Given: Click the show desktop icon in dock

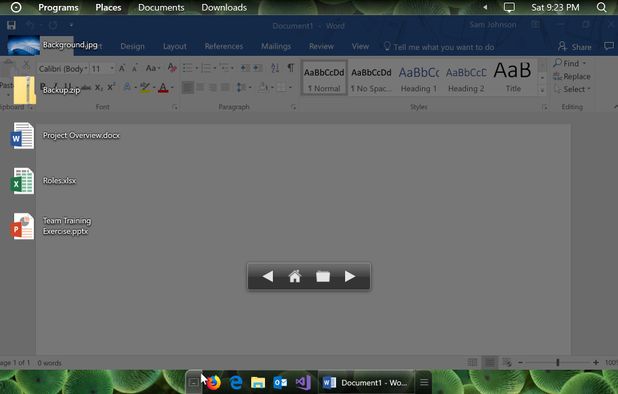Looking at the screenshot, I should (194, 382).
